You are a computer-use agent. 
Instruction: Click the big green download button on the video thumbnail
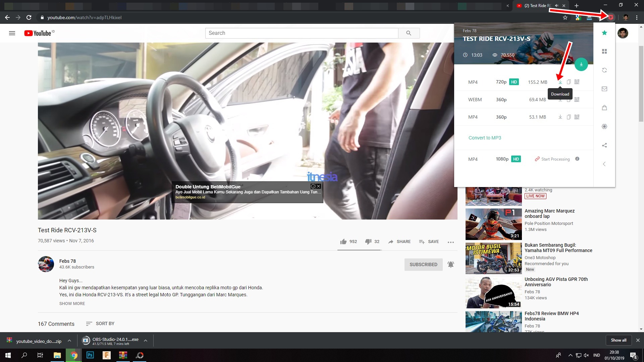click(581, 64)
